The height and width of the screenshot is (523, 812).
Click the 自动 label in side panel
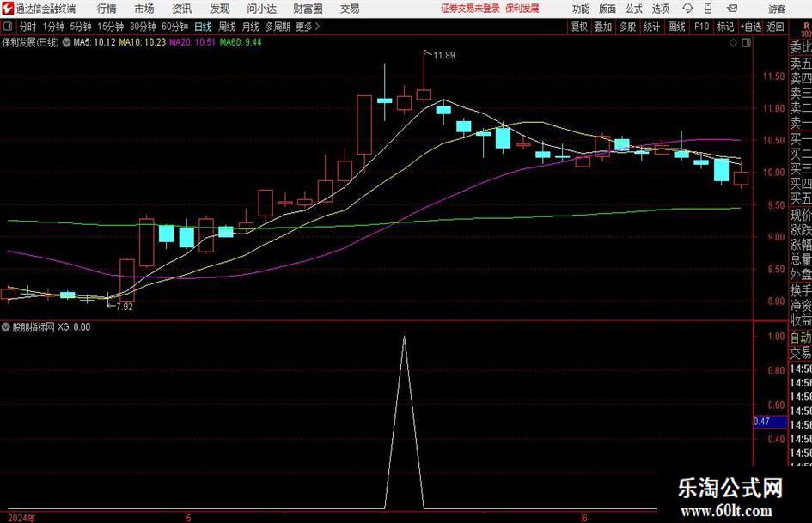[x=801, y=338]
